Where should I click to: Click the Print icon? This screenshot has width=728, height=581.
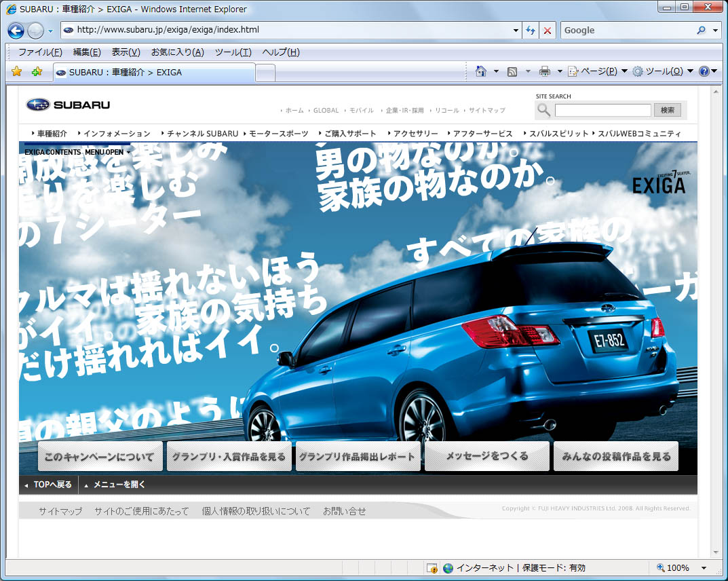coord(545,71)
